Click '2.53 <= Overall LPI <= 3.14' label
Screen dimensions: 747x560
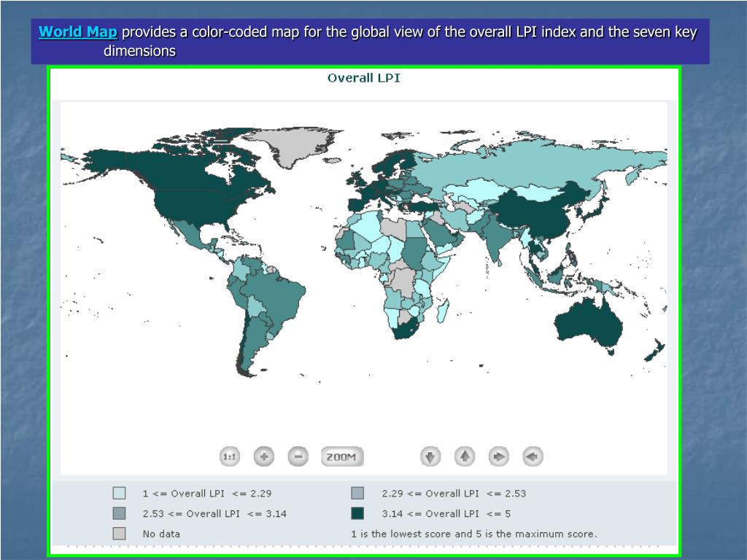[x=214, y=514]
